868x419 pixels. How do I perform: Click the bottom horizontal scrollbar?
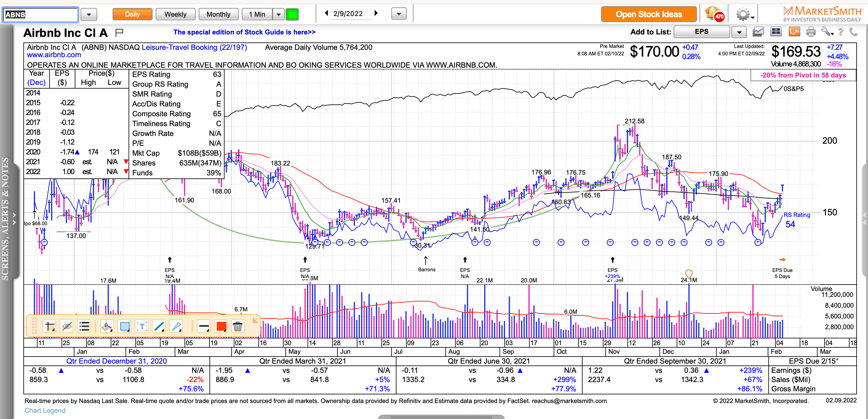[x=441, y=417]
